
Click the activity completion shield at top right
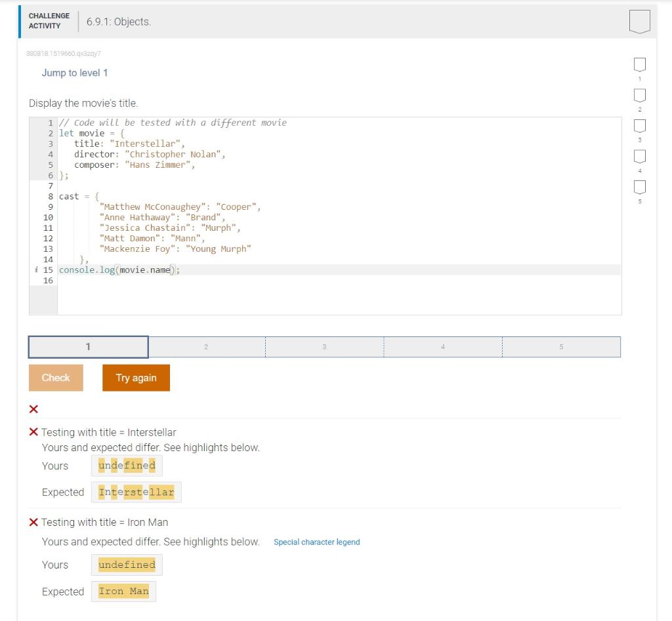(639, 21)
